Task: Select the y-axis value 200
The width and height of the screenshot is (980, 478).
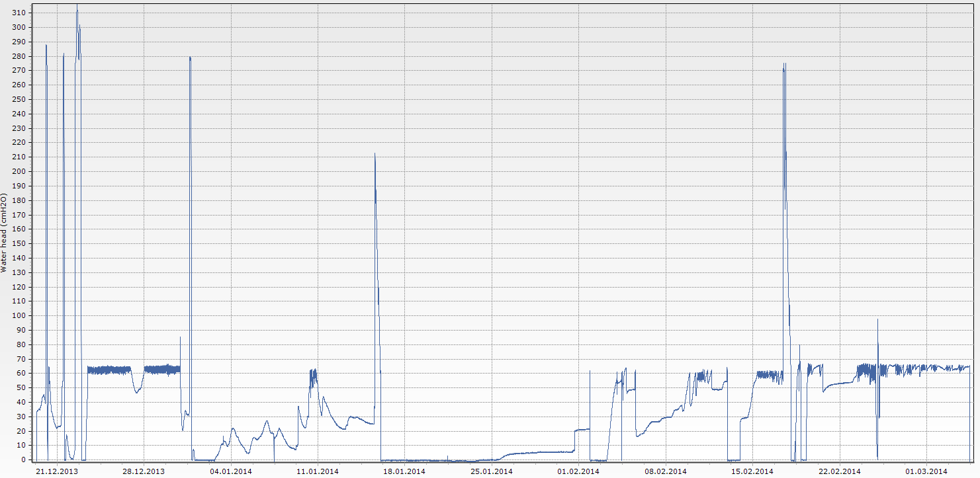Action: click(19, 172)
